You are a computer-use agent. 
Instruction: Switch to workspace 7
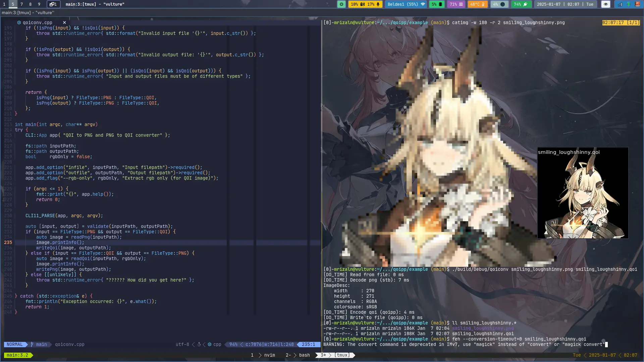point(21,4)
